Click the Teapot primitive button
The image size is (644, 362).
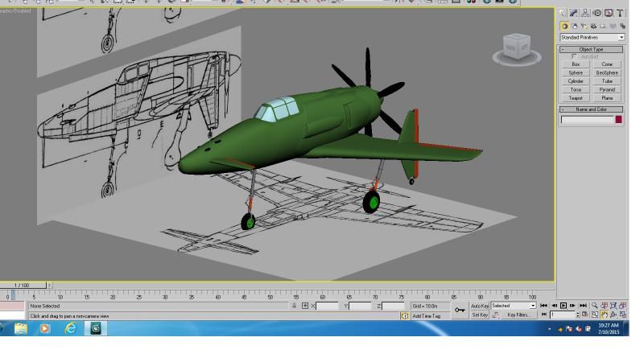pyautogui.click(x=576, y=98)
